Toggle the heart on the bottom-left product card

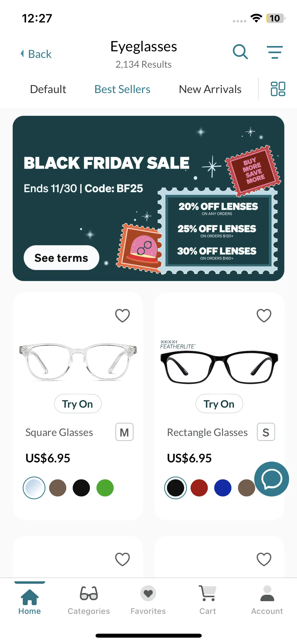[x=122, y=559]
